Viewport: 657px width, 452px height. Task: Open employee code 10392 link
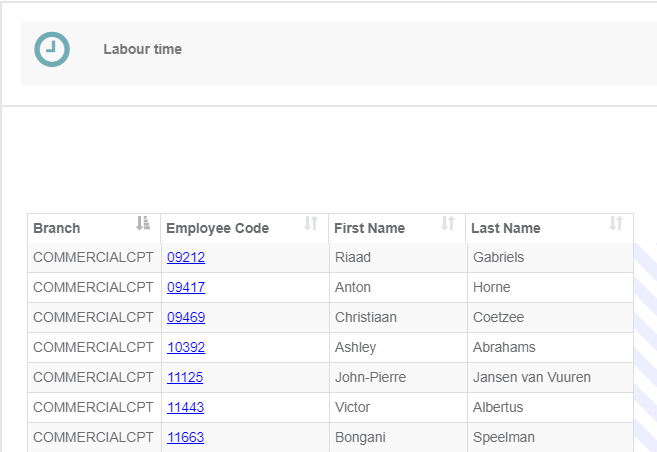tap(186, 347)
